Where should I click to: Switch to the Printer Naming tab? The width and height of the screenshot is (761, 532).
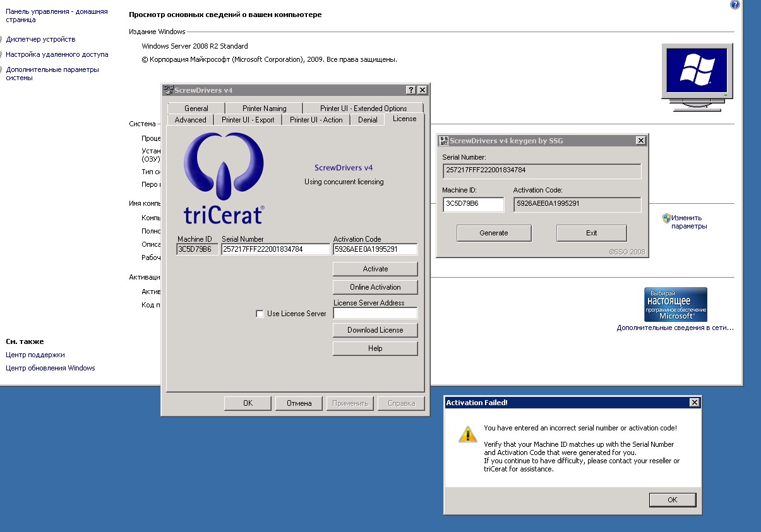[x=264, y=108]
